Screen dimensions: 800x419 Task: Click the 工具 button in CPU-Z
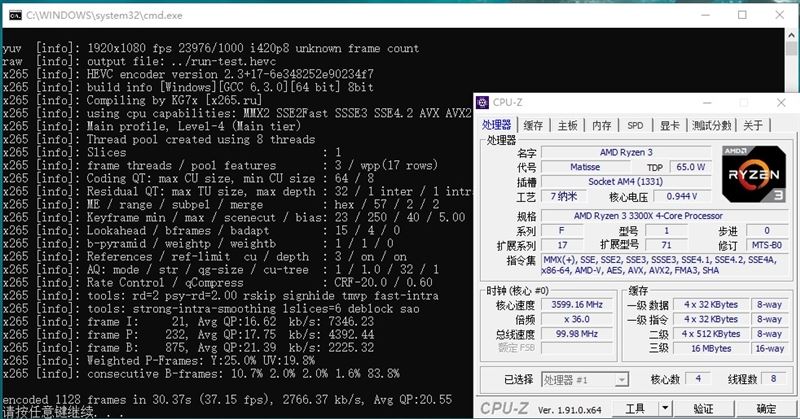[x=635, y=408]
